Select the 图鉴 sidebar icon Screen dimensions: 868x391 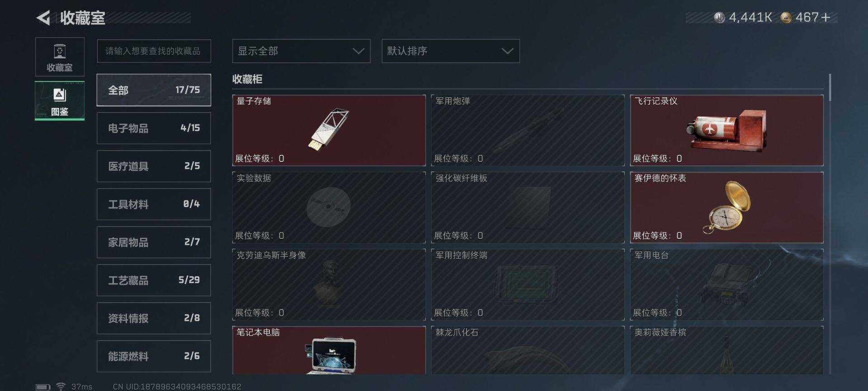[60, 101]
